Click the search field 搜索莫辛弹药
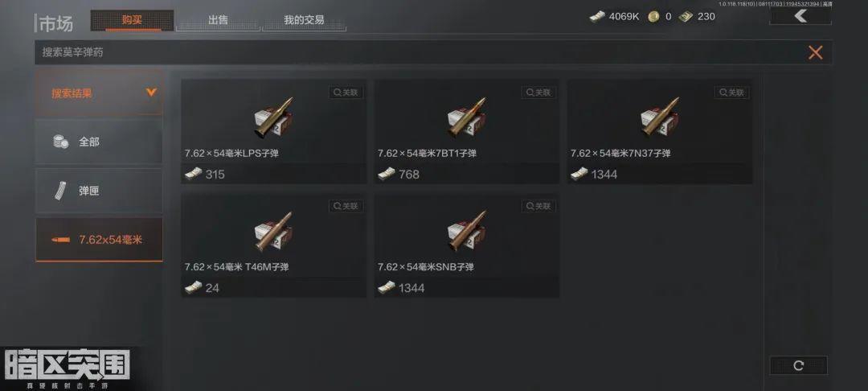 (420, 52)
